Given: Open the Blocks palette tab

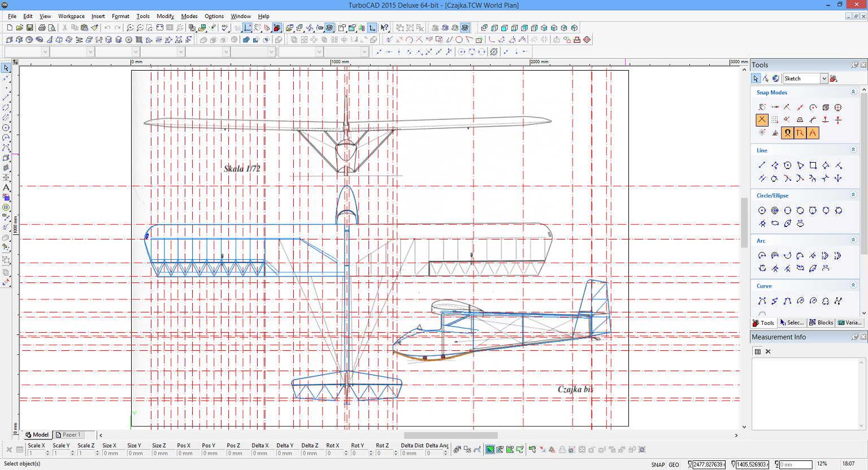Looking at the screenshot, I should (821, 323).
